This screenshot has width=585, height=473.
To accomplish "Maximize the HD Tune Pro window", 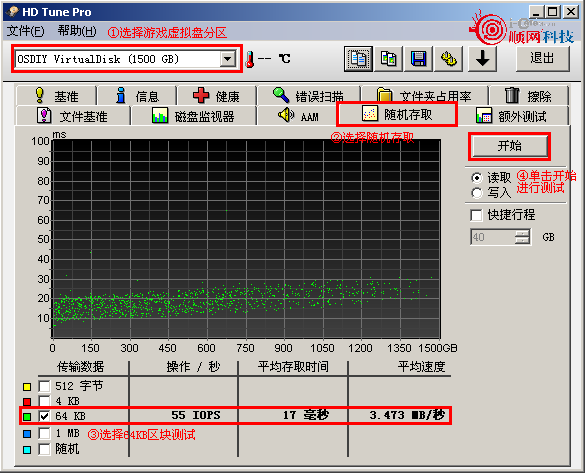I will [x=553, y=12].
